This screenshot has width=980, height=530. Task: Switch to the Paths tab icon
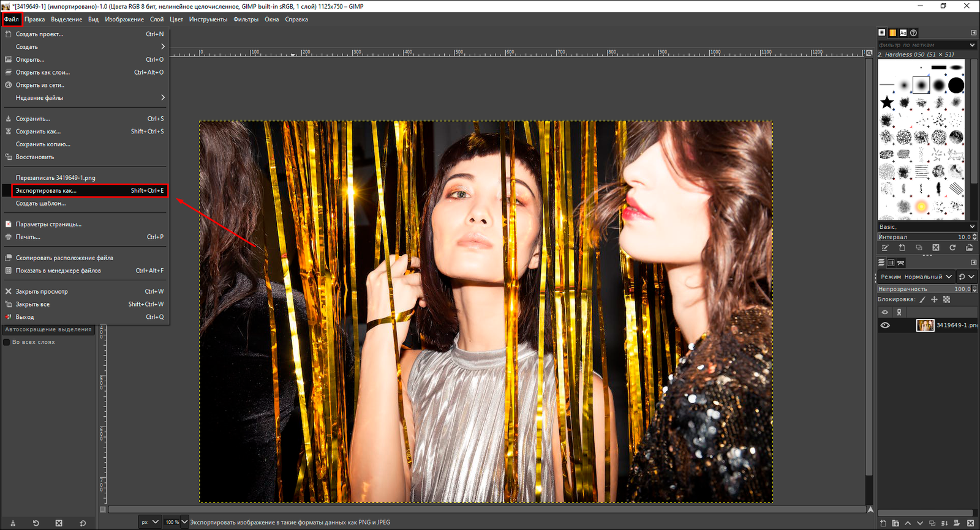(900, 263)
